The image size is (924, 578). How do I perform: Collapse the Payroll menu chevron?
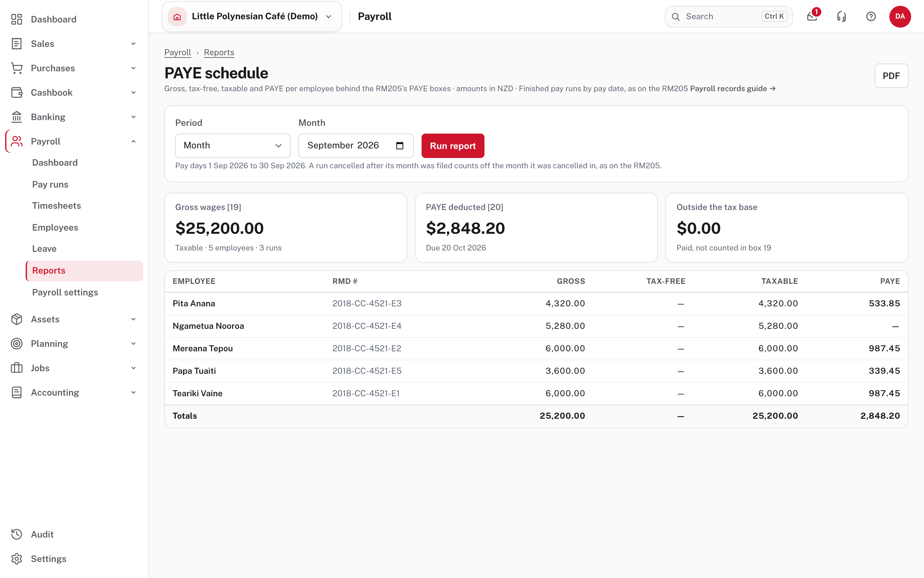133,141
